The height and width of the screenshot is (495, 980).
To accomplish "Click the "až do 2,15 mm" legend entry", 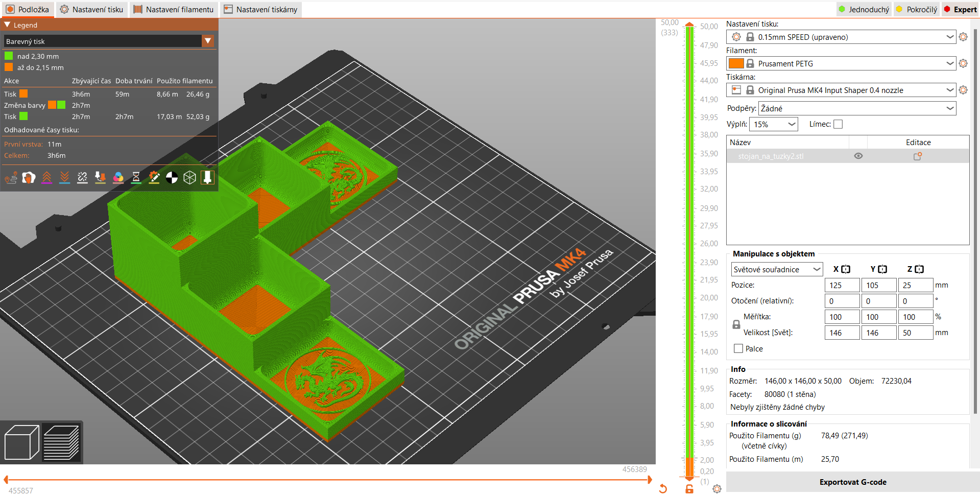I will [x=34, y=67].
